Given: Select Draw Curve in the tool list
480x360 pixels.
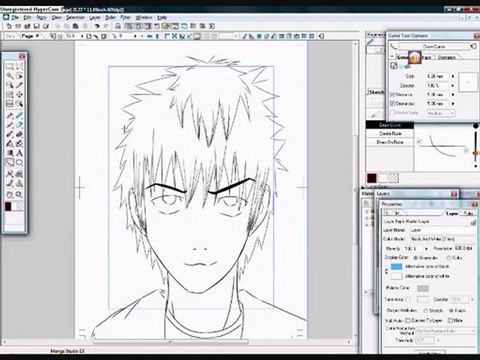Looking at the screenshot, I should point(390,125).
